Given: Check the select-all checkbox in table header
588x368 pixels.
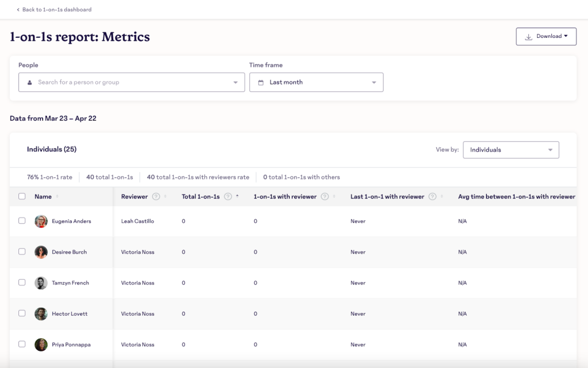Looking at the screenshot, I should point(22,196).
